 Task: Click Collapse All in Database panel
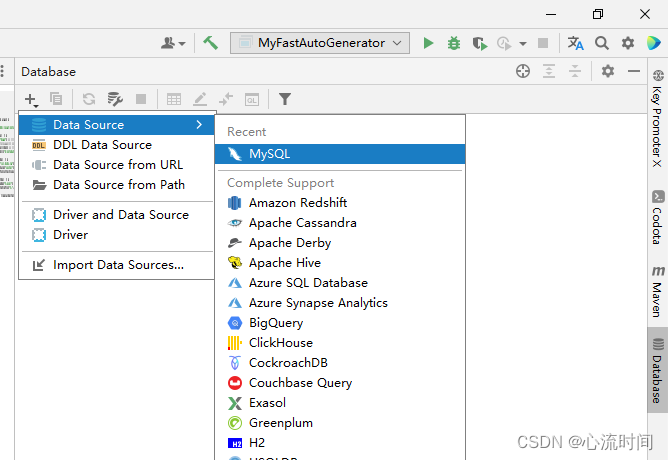[x=575, y=71]
